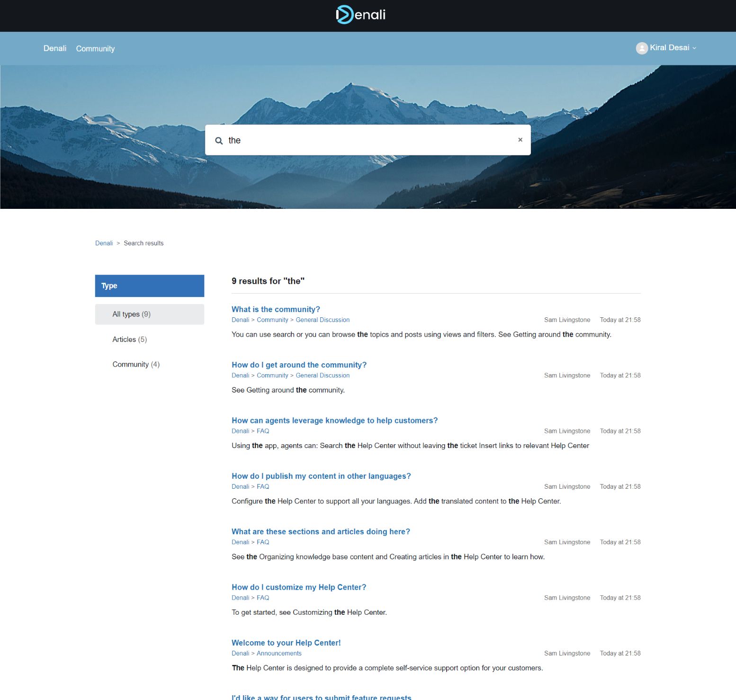Open 'What is the community?' result
This screenshot has height=700, width=736.
tap(276, 309)
